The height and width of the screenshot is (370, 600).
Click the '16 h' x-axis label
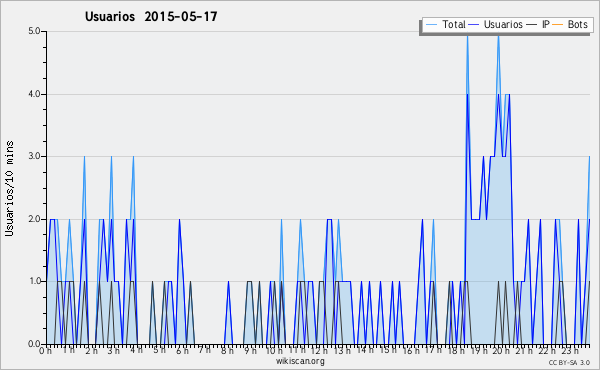[x=411, y=351]
